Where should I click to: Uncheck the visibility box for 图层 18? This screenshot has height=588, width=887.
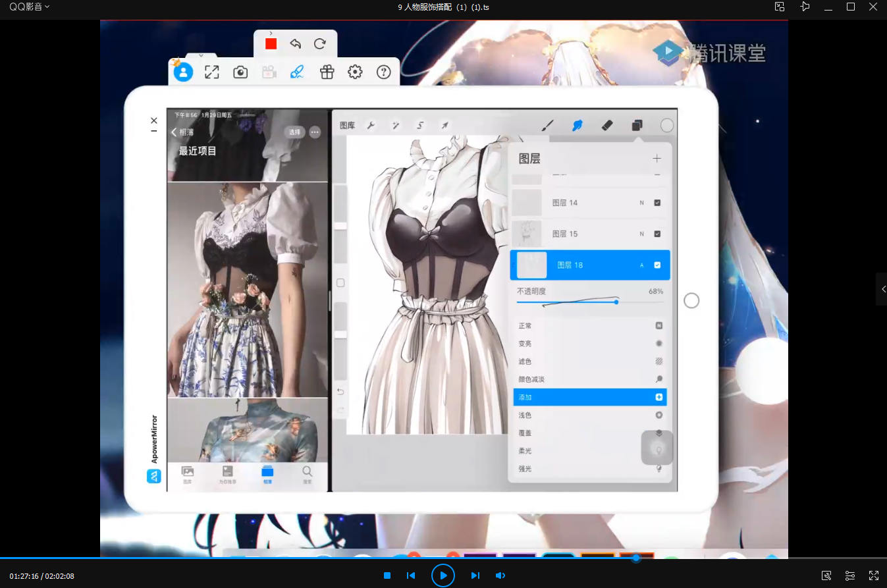point(657,265)
